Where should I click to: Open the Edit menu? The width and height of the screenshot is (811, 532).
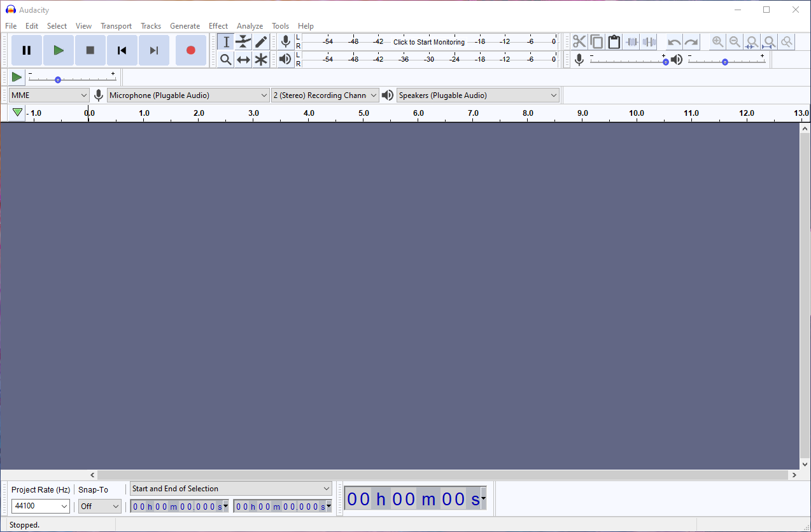(x=32, y=26)
